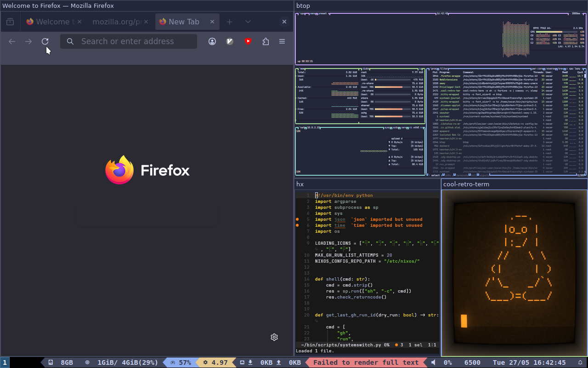Click the btop preset selector
Image resolution: width=588 pixels, height=368 pixels.
pyautogui.click(x=323, y=13)
